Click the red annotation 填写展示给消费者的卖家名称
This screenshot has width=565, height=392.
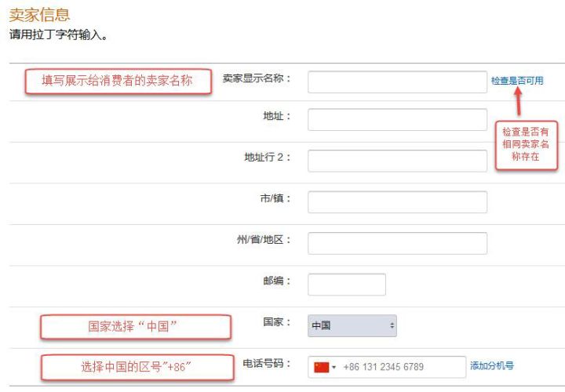pyautogui.click(x=118, y=82)
